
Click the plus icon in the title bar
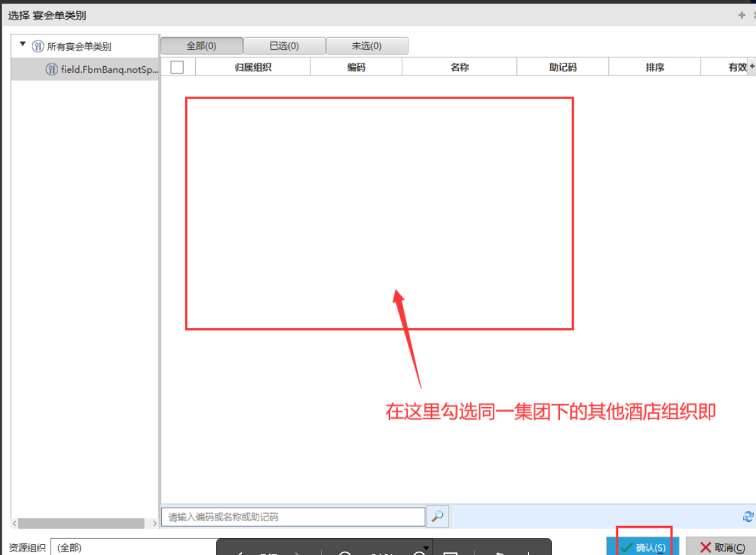[742, 15]
